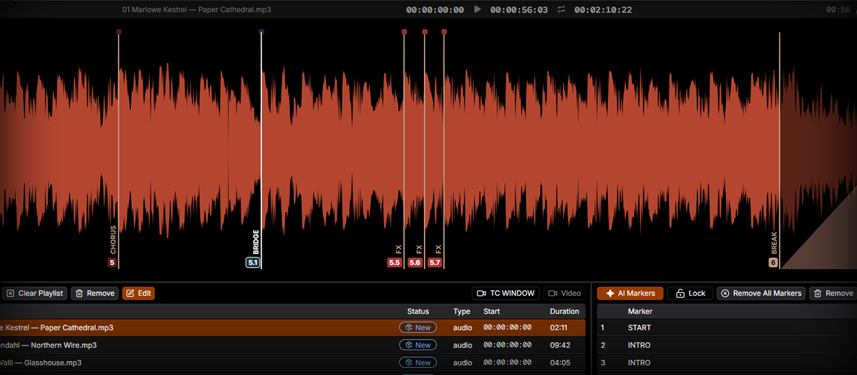
Task: Select the Paper Cathedral.mp3 playlist row
Action: pos(292,327)
